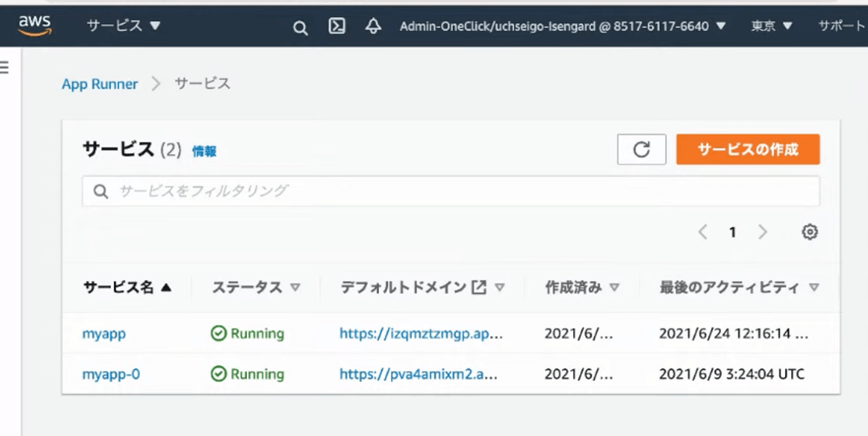The width and height of the screenshot is (868, 436).
Task: Open the notifications bell
Action: coord(373,26)
